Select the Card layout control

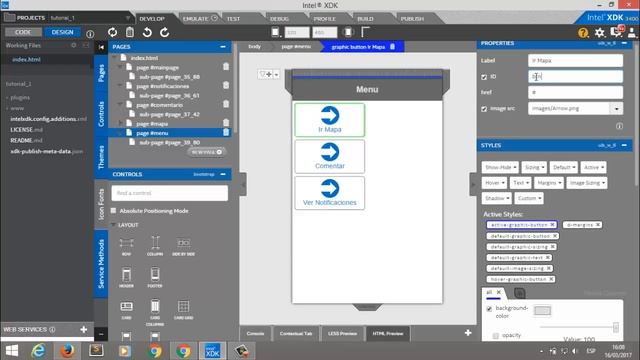coord(126,310)
